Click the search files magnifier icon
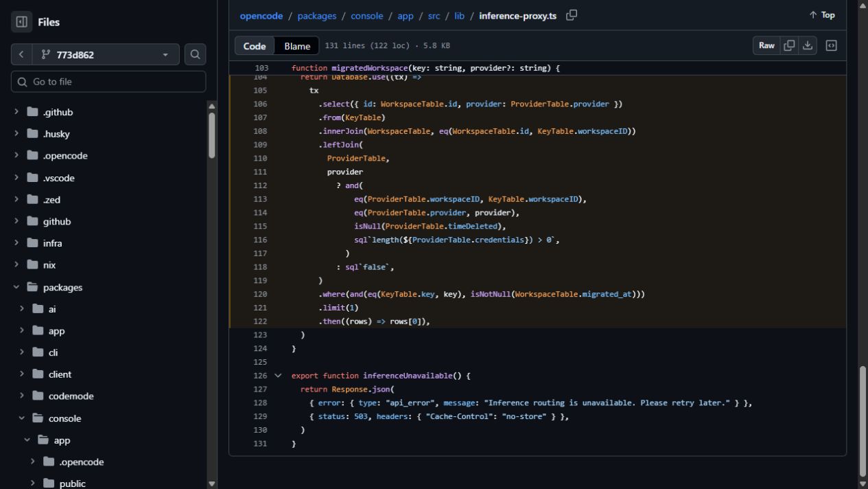868x489 pixels. 195,54
